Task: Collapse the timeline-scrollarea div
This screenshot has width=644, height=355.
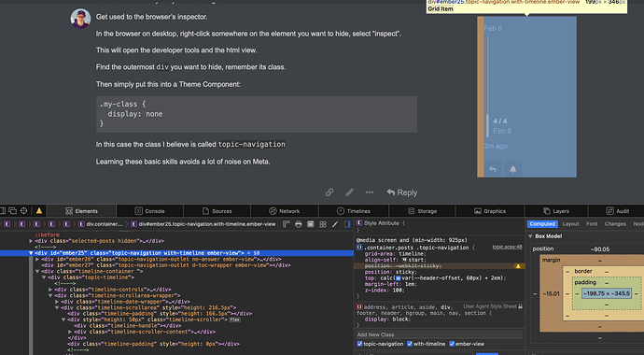Action: (x=57, y=307)
